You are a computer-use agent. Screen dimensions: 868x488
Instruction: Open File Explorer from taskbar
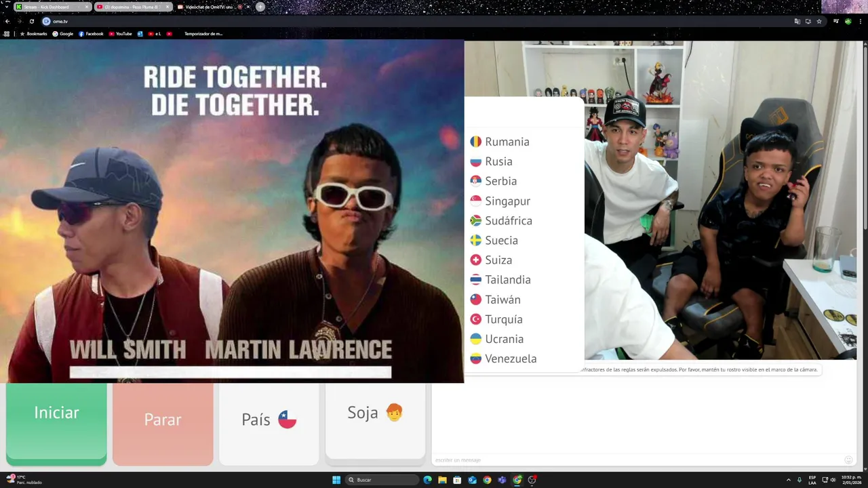pyautogui.click(x=442, y=480)
